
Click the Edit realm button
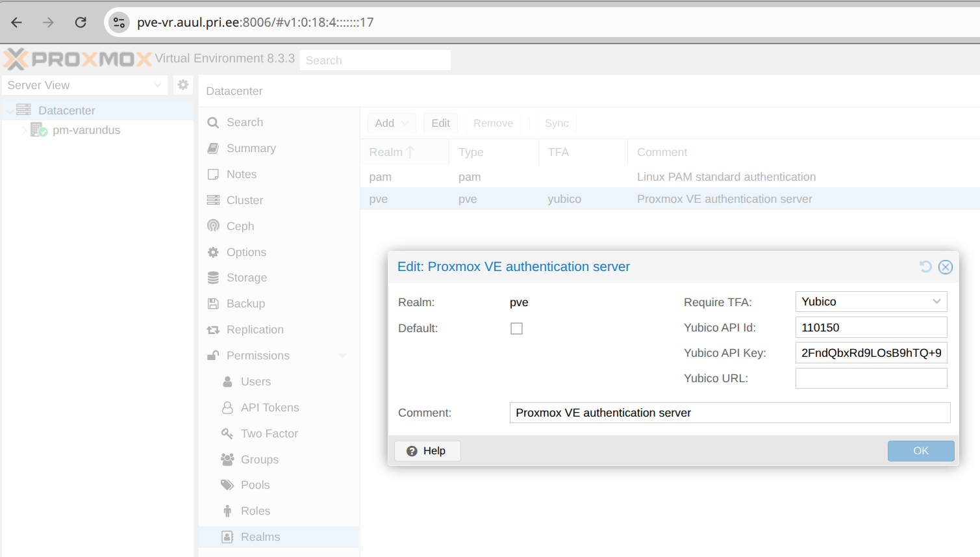[440, 123]
